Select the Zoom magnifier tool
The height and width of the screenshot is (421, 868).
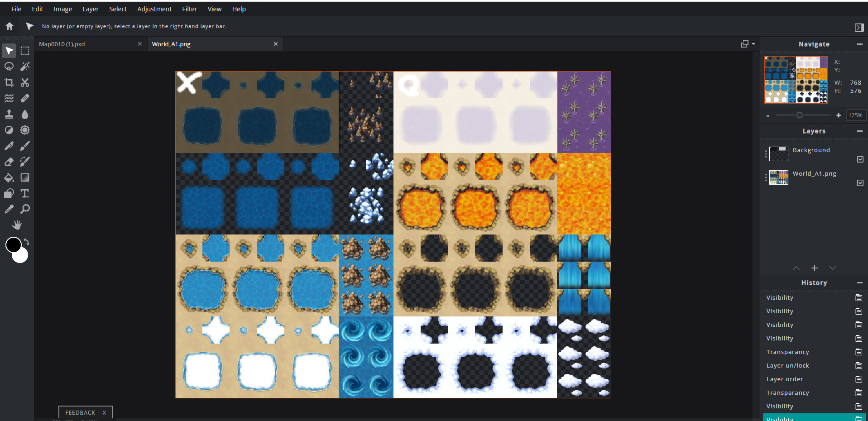click(25, 209)
